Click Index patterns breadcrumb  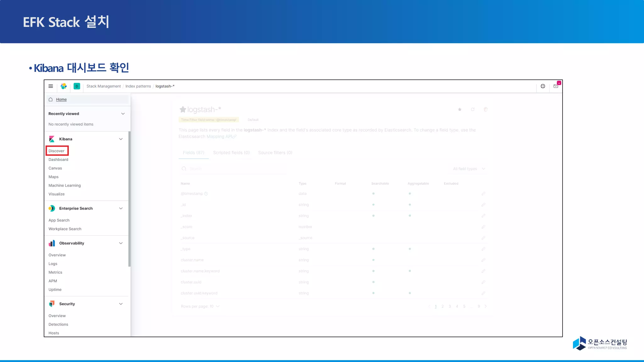click(x=138, y=86)
